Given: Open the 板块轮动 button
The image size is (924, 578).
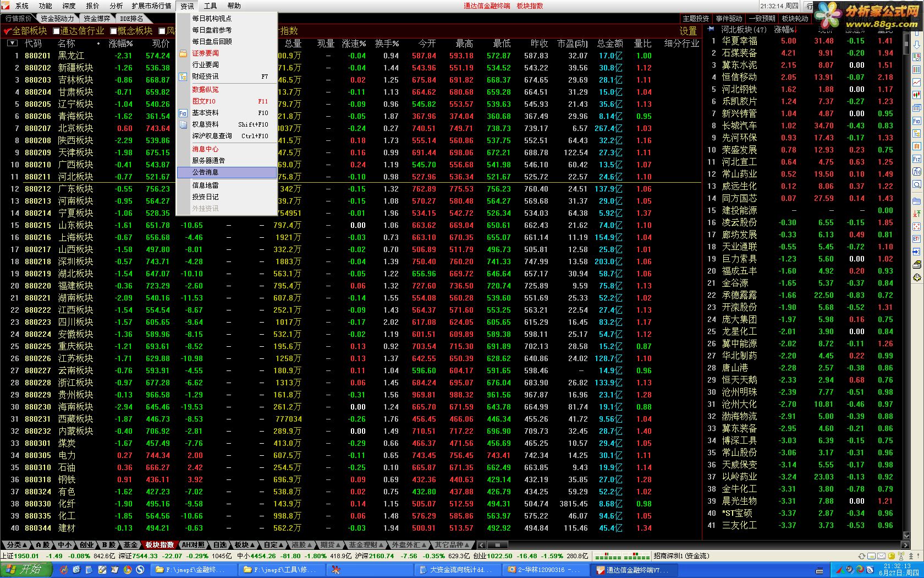Looking at the screenshot, I should click(x=795, y=18).
